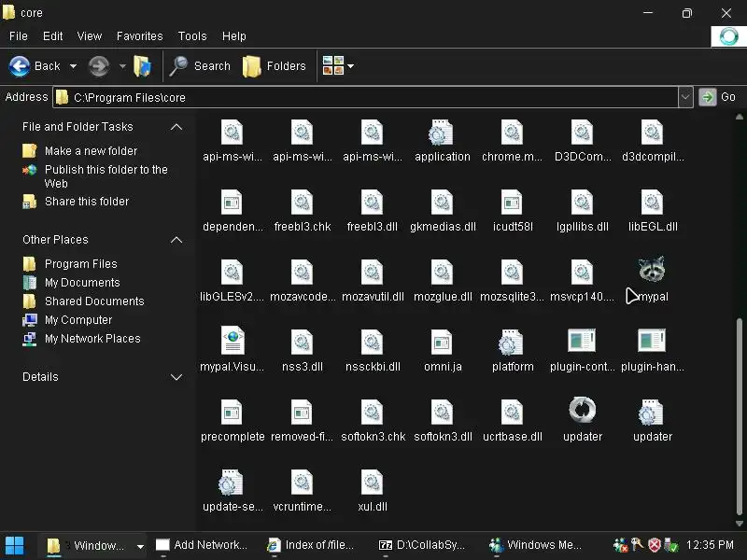Image resolution: width=747 pixels, height=560 pixels.
Task: Select the icudt58l file icon
Action: pos(512,203)
